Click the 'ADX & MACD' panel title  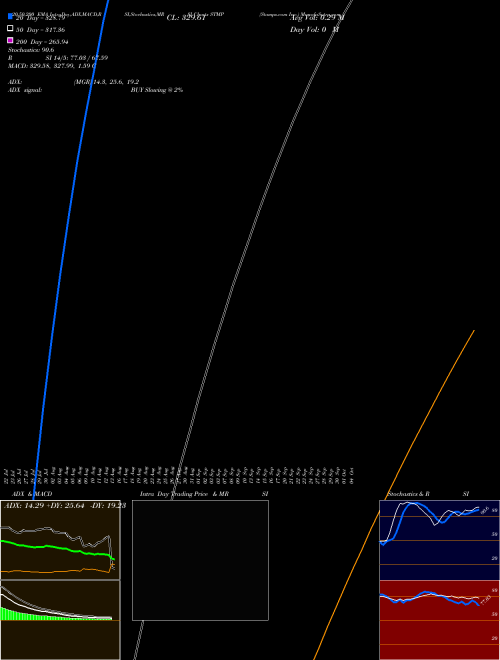pyautogui.click(x=32, y=494)
